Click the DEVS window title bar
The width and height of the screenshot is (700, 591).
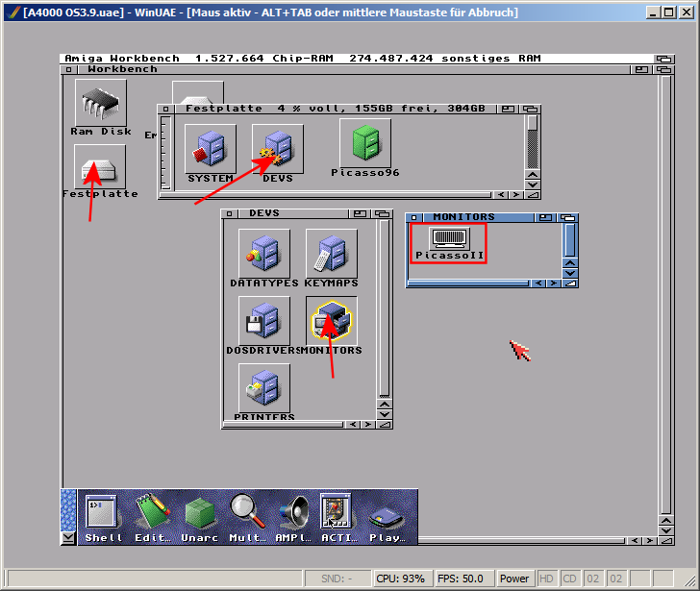tap(293, 213)
